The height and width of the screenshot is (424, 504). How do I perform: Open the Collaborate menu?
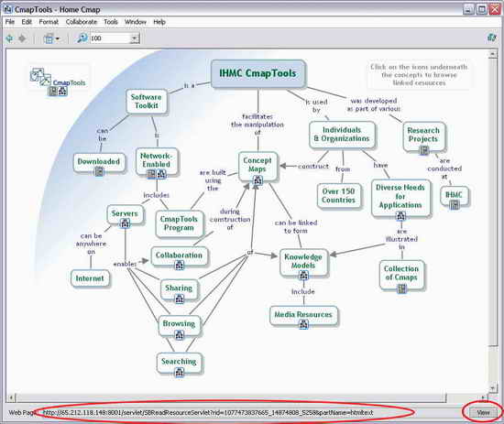click(82, 22)
